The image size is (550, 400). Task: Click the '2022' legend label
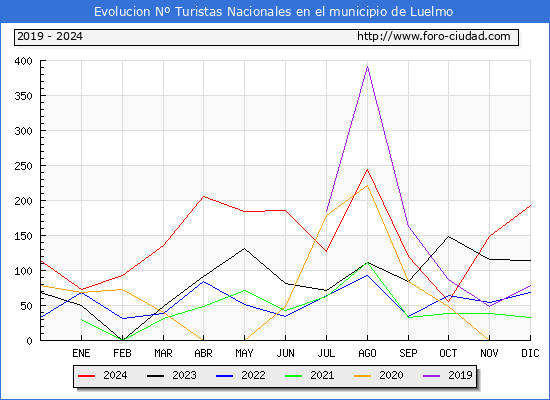tap(253, 375)
